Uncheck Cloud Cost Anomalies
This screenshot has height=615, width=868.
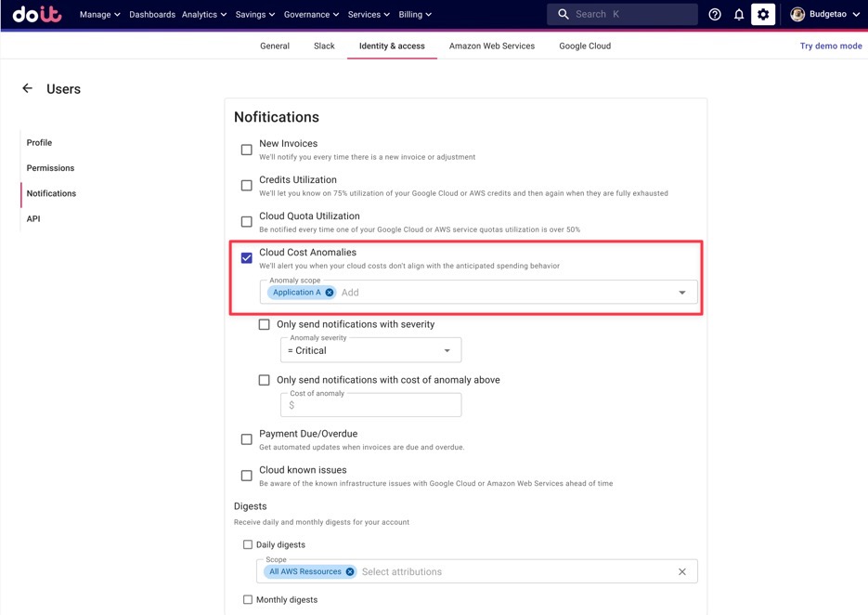click(x=246, y=258)
